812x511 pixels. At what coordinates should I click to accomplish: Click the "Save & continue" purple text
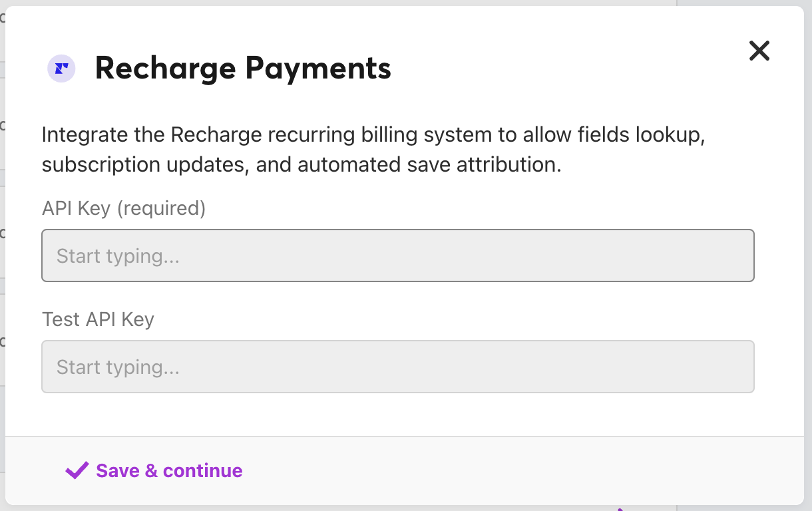[169, 470]
